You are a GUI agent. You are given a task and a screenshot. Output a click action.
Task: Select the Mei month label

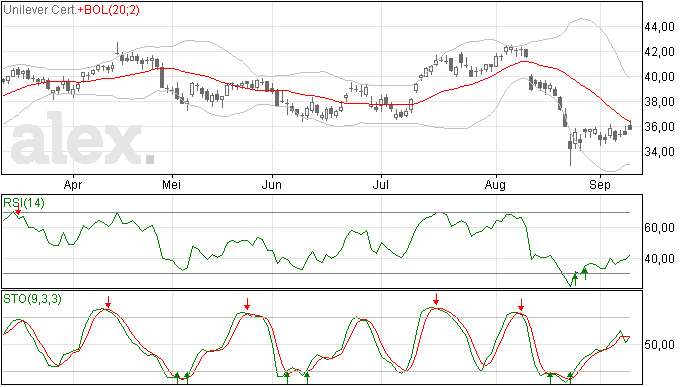172,184
